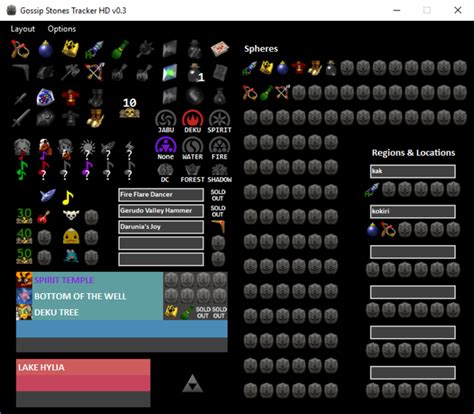Screen dimensions: 474x414
Task: Click the green Minuet song note
Action: point(22,170)
